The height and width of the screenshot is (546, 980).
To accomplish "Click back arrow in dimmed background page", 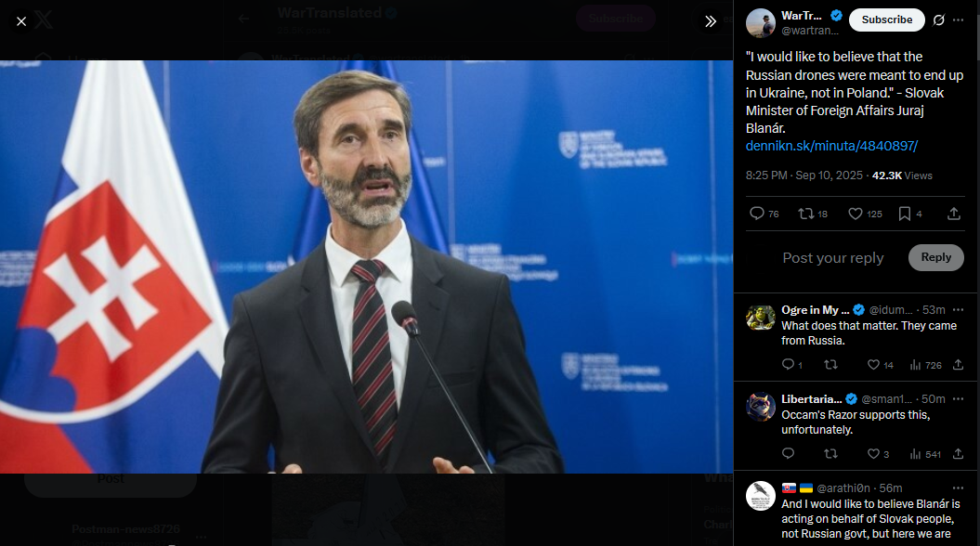I will [x=243, y=19].
